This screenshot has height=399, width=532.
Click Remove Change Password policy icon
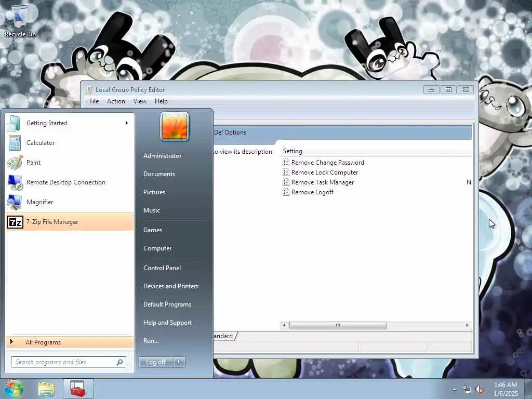tap(286, 163)
